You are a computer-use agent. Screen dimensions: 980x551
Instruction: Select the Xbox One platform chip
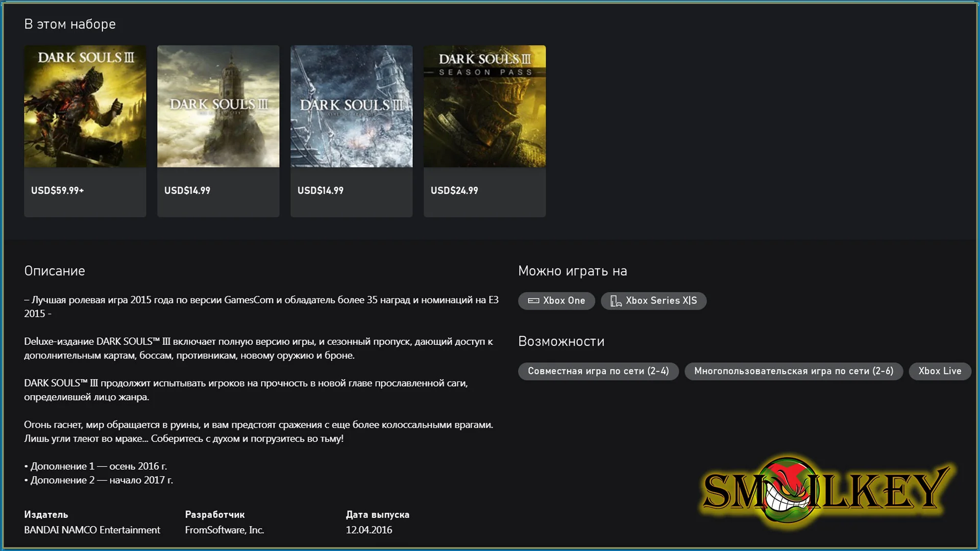[556, 300]
